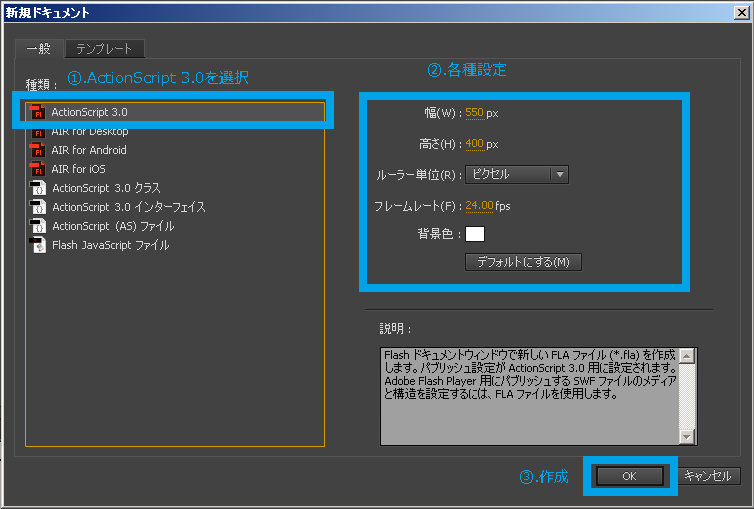The image size is (754, 509).
Task: Open the ルーラー単位 ピクセル dropdown
Action: 517,174
